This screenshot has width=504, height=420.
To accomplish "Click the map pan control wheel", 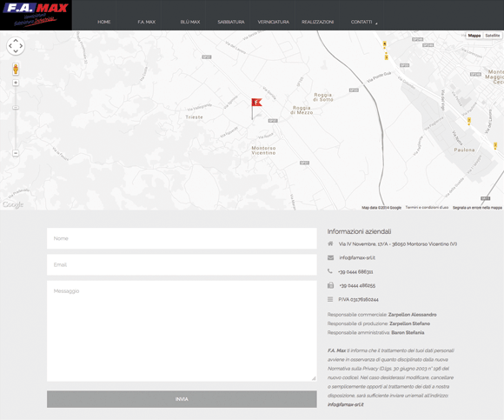I will [16, 46].
